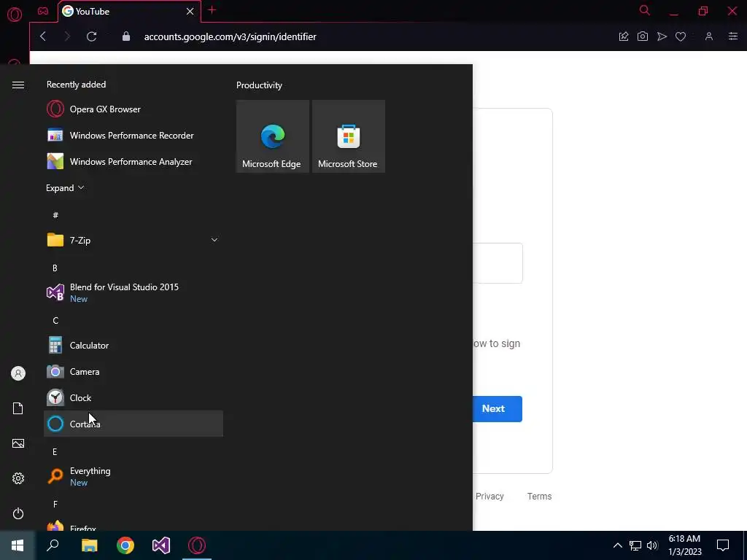
Task: Click the padlock site security icon
Action: [126, 36]
